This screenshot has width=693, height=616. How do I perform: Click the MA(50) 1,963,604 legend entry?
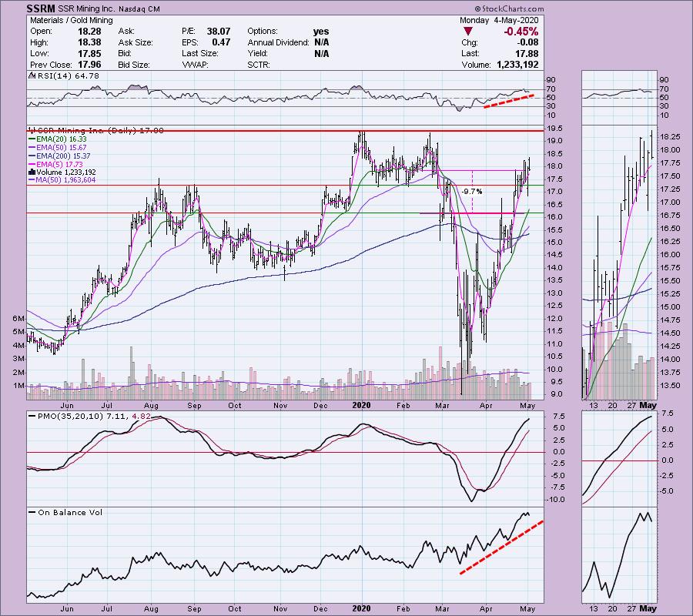(x=62, y=180)
